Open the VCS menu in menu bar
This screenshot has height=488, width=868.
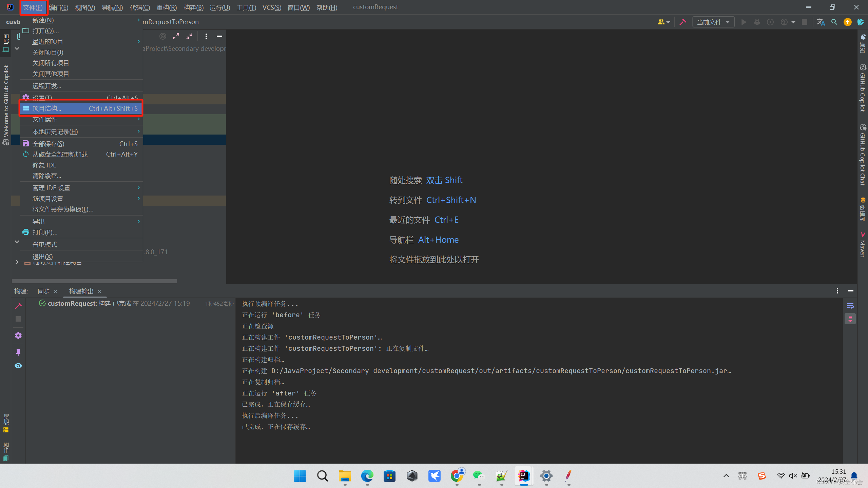tap(272, 7)
